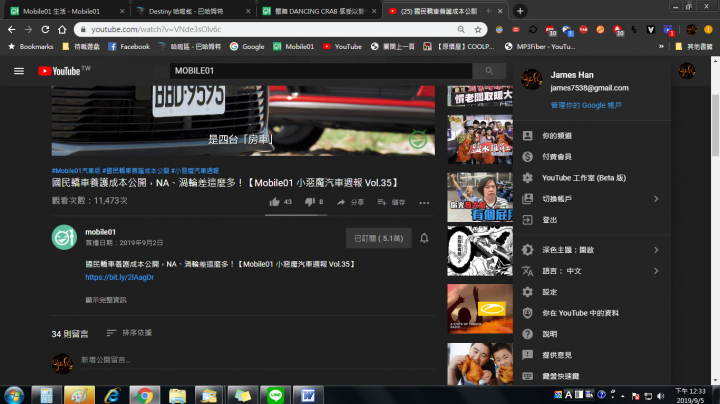Click the #Mobile01汽車版 hashtag

pos(76,170)
